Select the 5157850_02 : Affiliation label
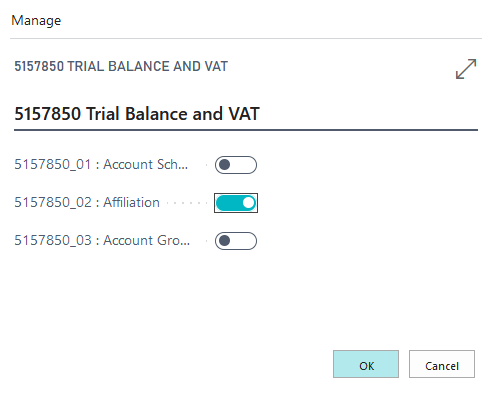This screenshot has height=398, width=495. coord(87,203)
